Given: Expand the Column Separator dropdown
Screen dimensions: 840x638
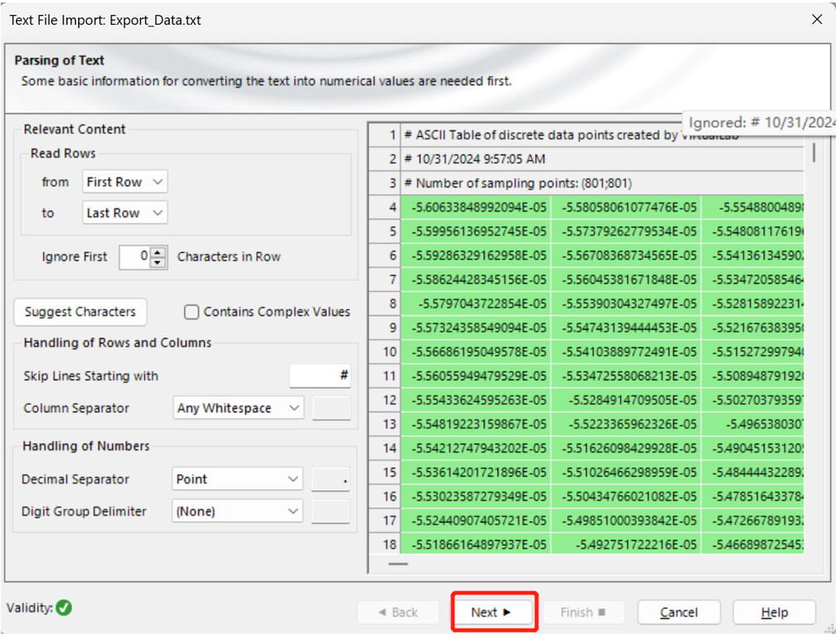Looking at the screenshot, I should coord(238,408).
